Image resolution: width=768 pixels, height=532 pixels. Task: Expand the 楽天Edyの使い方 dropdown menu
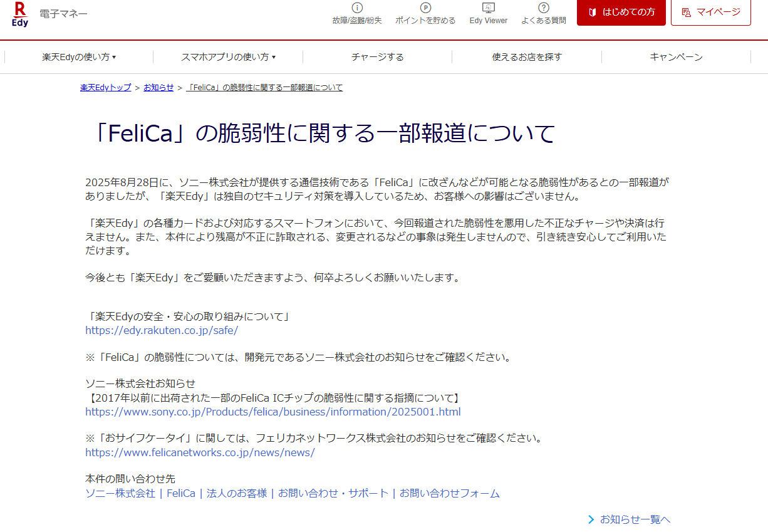click(79, 57)
